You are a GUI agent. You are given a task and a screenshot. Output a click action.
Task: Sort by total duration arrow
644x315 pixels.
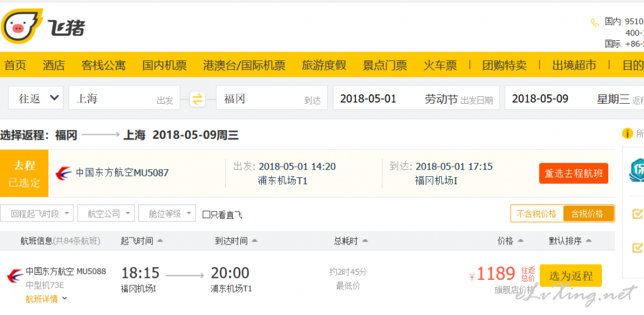click(365, 241)
